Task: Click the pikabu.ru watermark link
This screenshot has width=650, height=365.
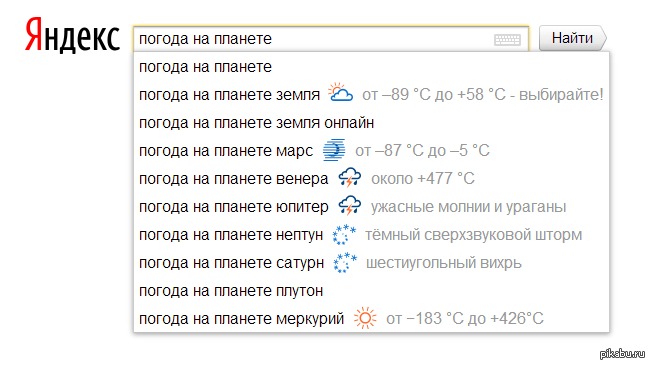Action: click(x=622, y=353)
